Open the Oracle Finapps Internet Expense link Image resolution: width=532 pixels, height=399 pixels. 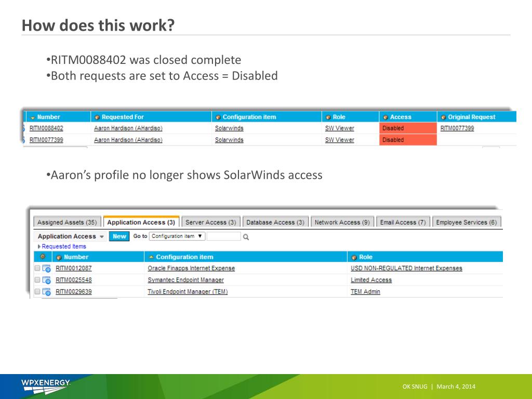click(191, 268)
